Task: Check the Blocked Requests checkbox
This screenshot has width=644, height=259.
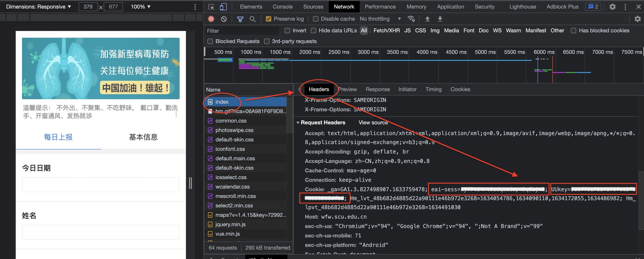Action: pyautogui.click(x=210, y=41)
